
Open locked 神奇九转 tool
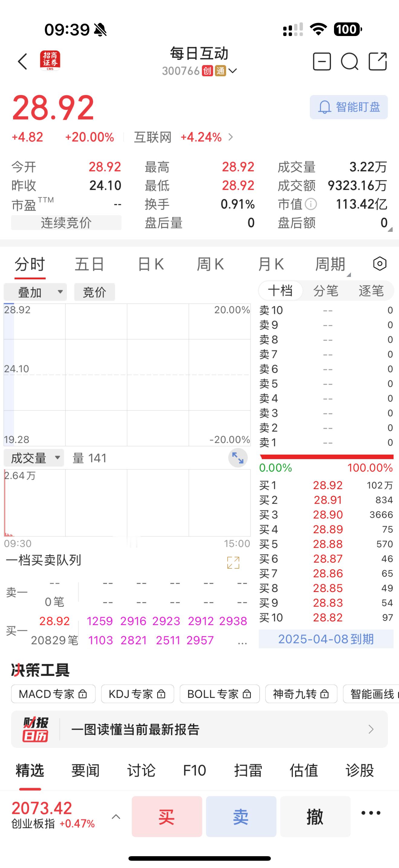[x=301, y=694]
